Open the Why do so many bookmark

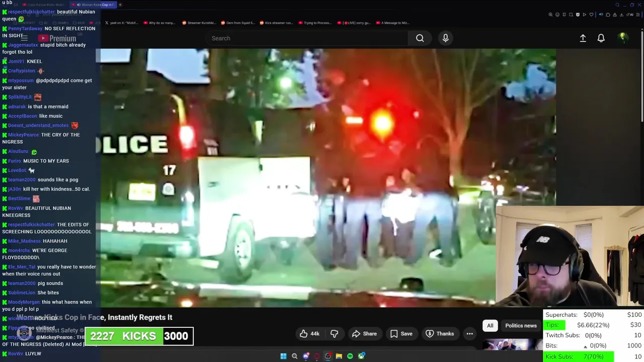coord(159,23)
